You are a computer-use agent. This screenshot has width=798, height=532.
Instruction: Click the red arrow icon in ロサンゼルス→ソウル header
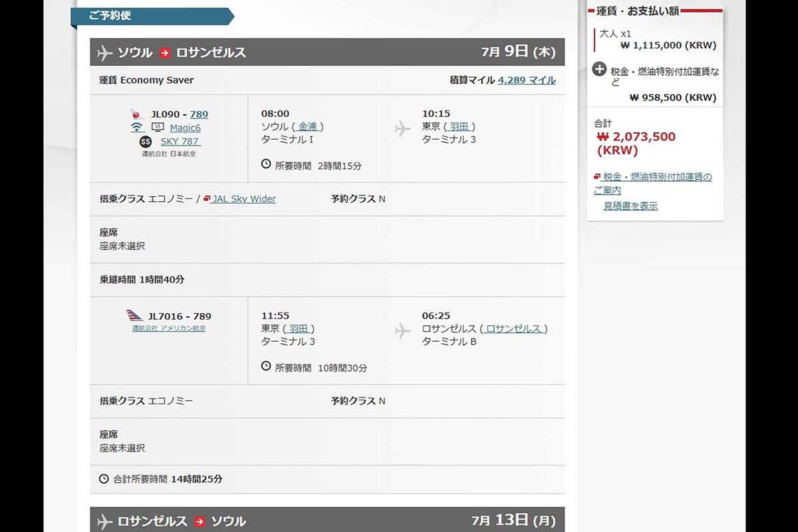coord(199,521)
